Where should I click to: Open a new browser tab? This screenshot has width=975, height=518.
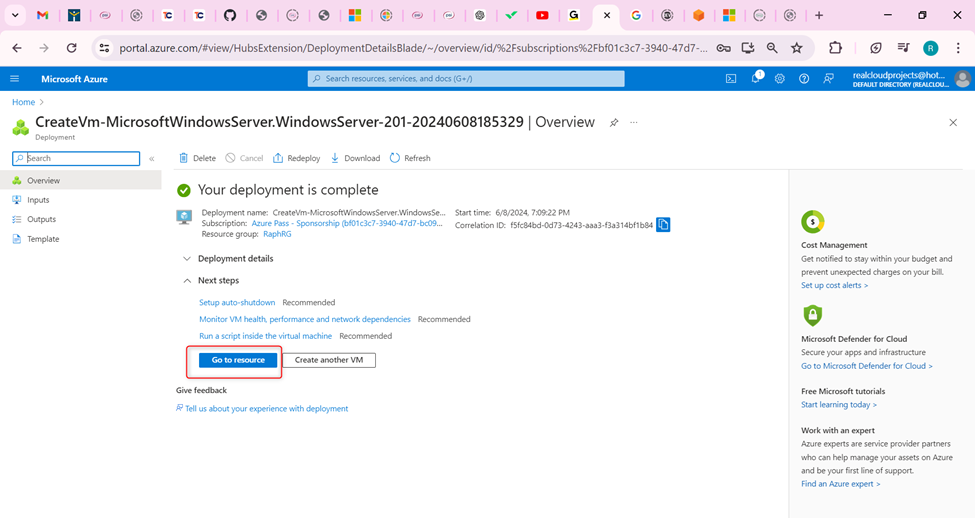coord(819,16)
